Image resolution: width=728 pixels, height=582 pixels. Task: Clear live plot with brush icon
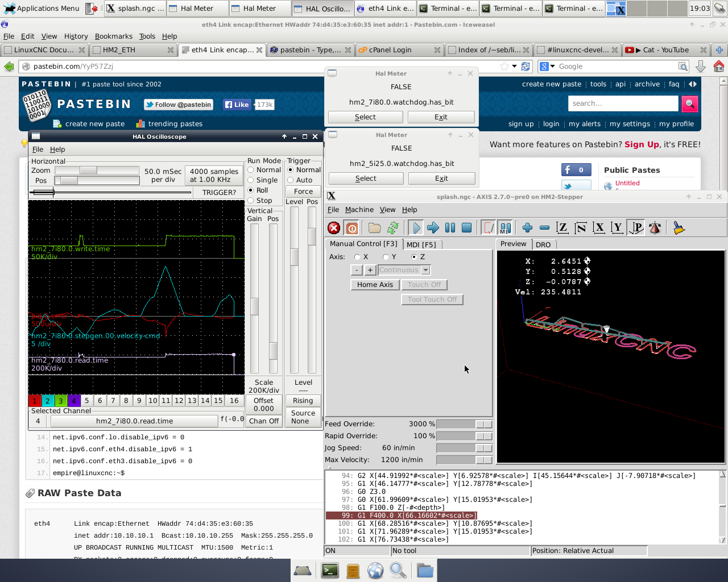click(x=679, y=228)
